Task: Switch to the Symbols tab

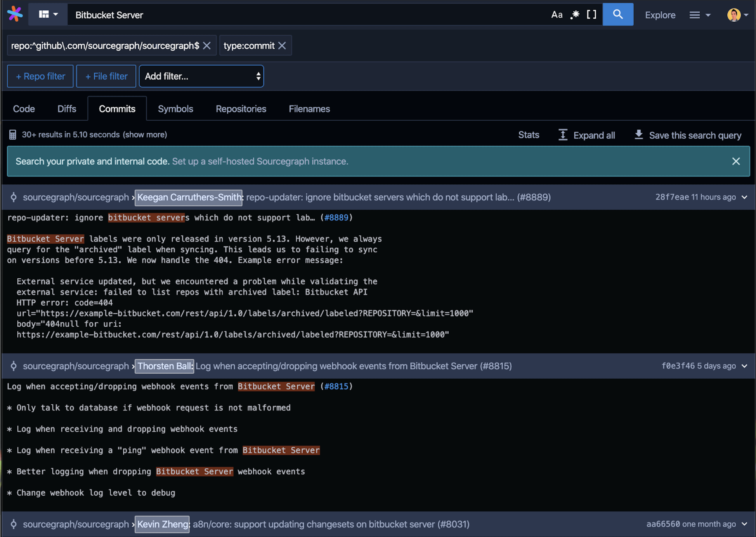Action: pos(176,109)
